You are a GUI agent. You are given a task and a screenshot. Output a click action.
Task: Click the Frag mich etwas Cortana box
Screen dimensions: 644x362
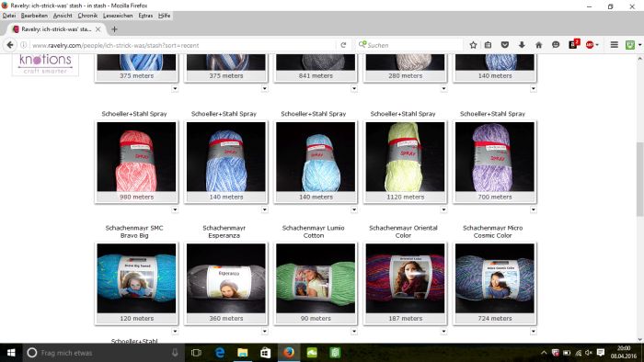click(x=103, y=353)
